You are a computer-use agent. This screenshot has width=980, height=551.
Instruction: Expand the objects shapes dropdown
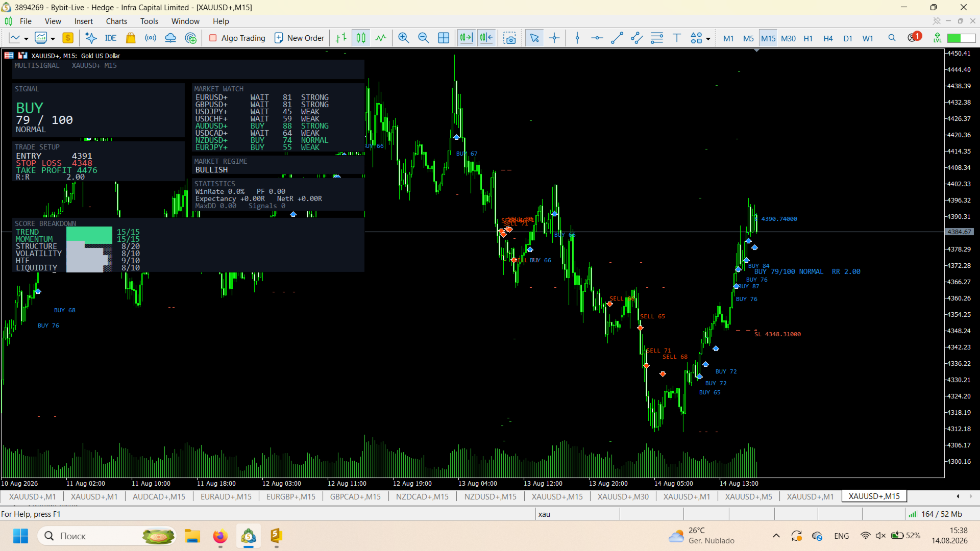708,39
